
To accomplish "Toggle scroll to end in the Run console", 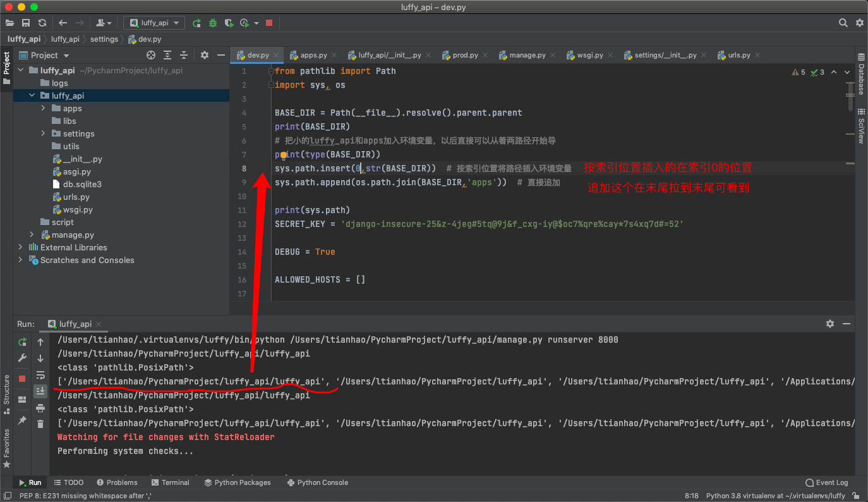I will [x=40, y=391].
